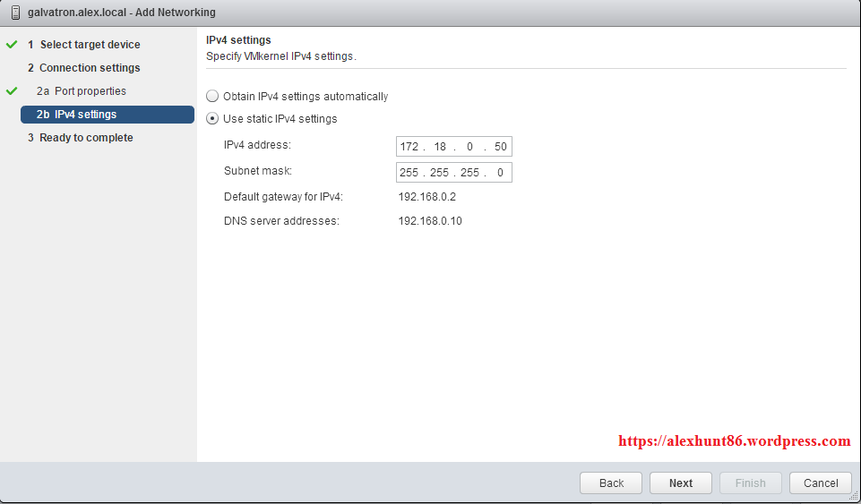Click the subnet mask last octet 0
This screenshot has height=504, width=861.
(500, 173)
